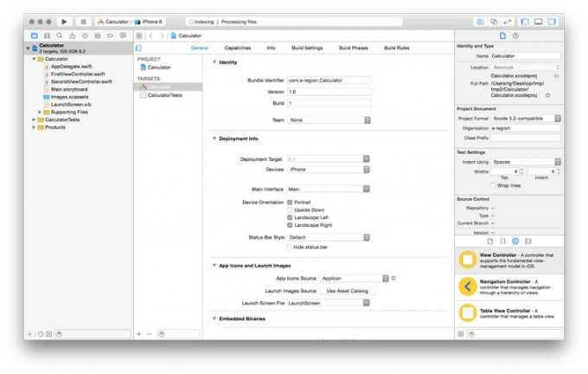Show the Version editor
This screenshot has width=588, height=374.
(508, 22)
